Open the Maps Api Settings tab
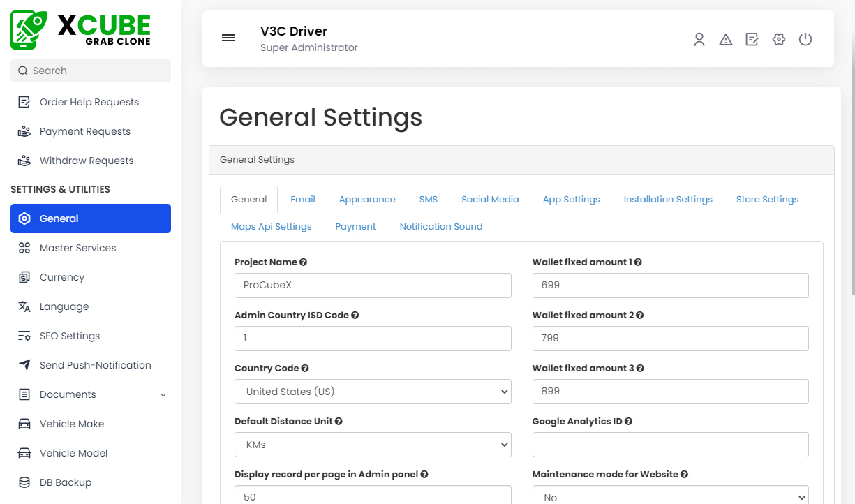Viewport: 855px width, 504px height. point(272,226)
